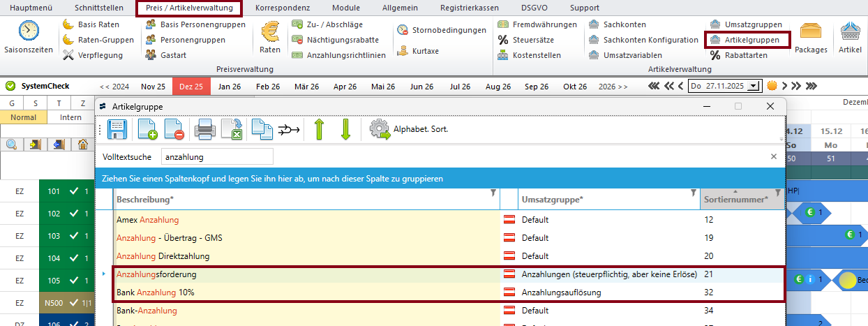
Task: Open Rabattarten
Action: 738,55
